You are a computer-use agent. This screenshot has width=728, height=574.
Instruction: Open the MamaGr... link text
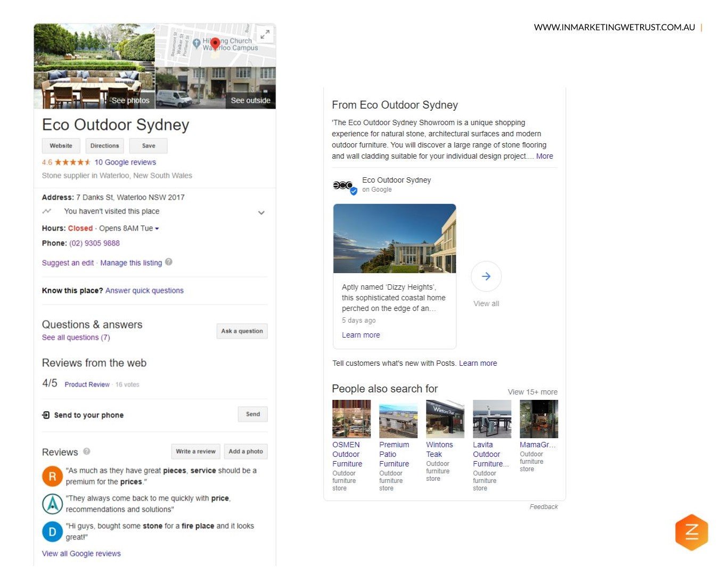[x=537, y=445]
